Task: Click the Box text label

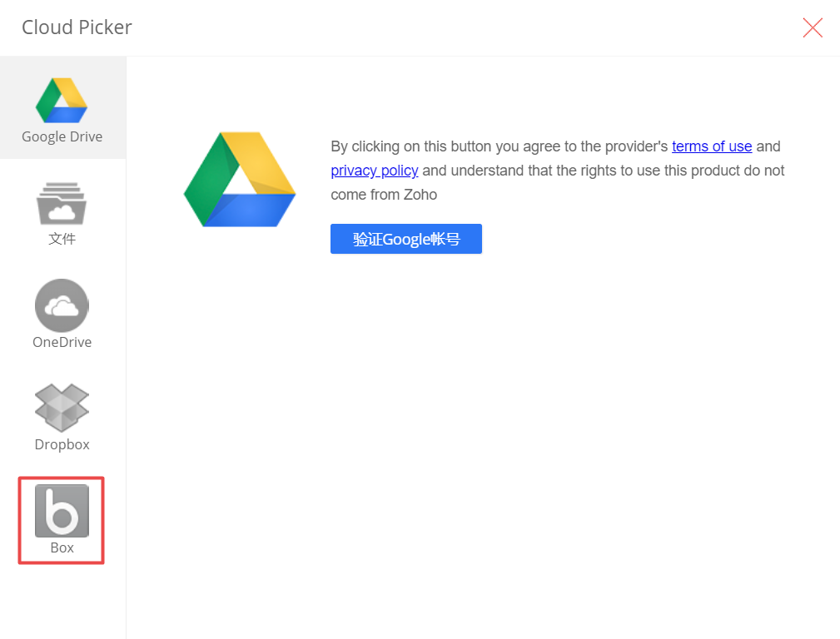Action: 62,547
